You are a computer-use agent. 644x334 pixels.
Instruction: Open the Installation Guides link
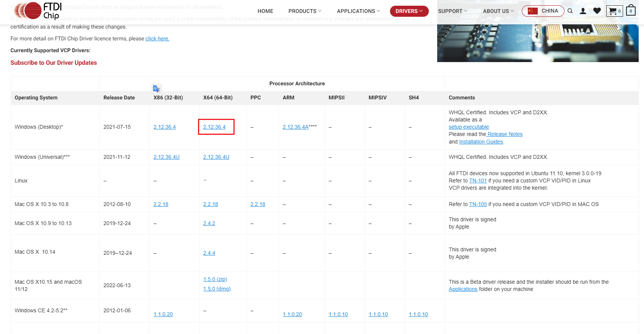click(x=481, y=142)
